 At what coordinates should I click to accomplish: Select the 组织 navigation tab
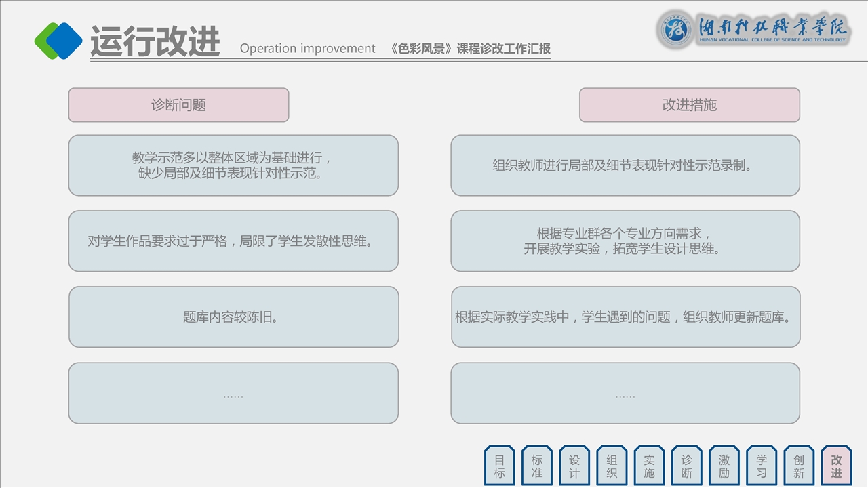pos(612,466)
